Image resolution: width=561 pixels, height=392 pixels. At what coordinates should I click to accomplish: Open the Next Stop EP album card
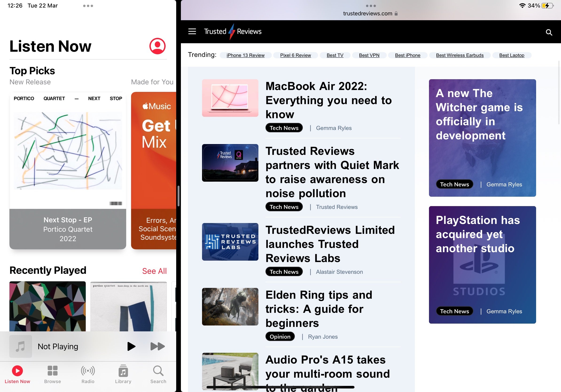click(68, 171)
